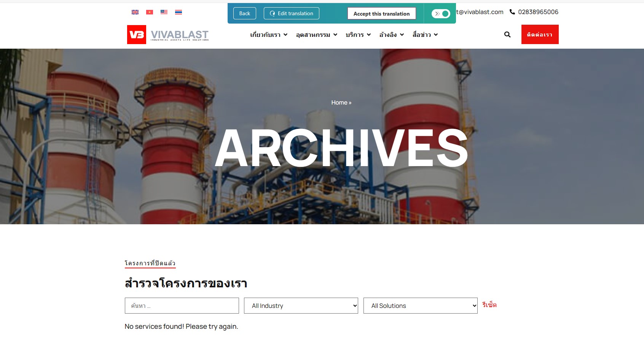Focus the ค้นหา search input field
Image resolution: width=644 pixels, height=344 pixels.
[x=182, y=306]
